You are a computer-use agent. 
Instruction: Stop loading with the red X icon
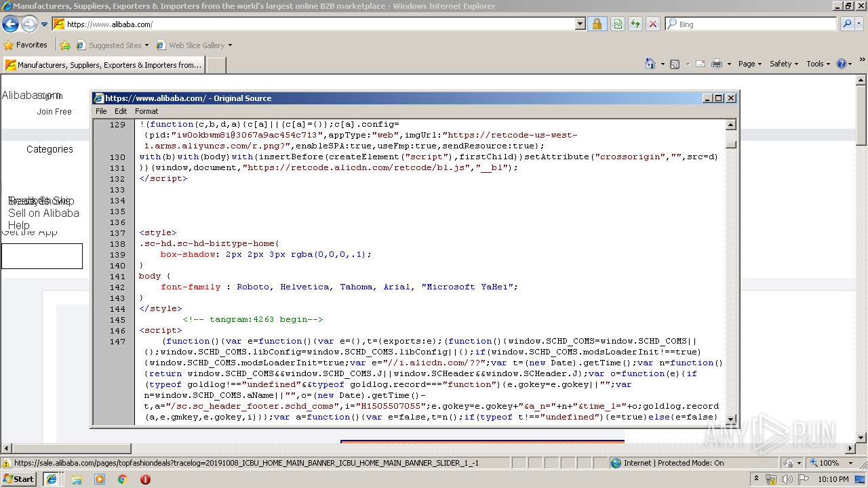point(653,24)
